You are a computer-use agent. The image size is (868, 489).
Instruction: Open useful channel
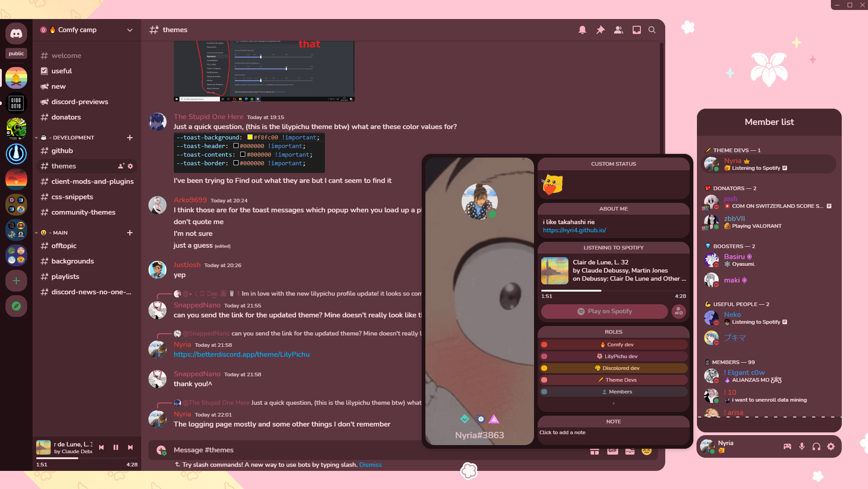coord(86,71)
